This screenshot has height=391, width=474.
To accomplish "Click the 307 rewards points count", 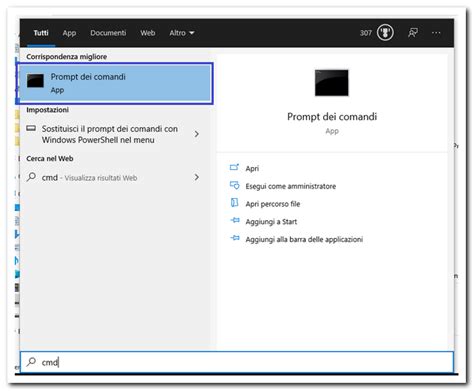I will click(366, 33).
